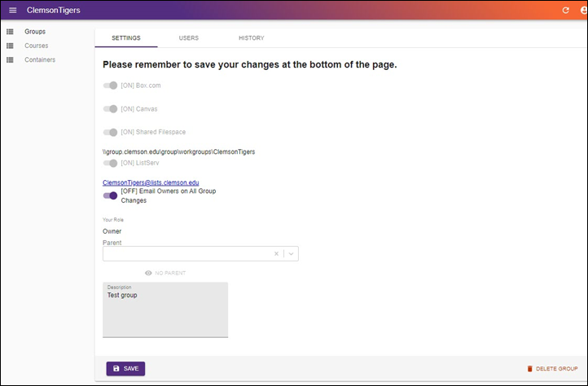The height and width of the screenshot is (386, 588).
Task: Open the ClemsonTigers@lists.clemson.edu link
Action: 151,182
